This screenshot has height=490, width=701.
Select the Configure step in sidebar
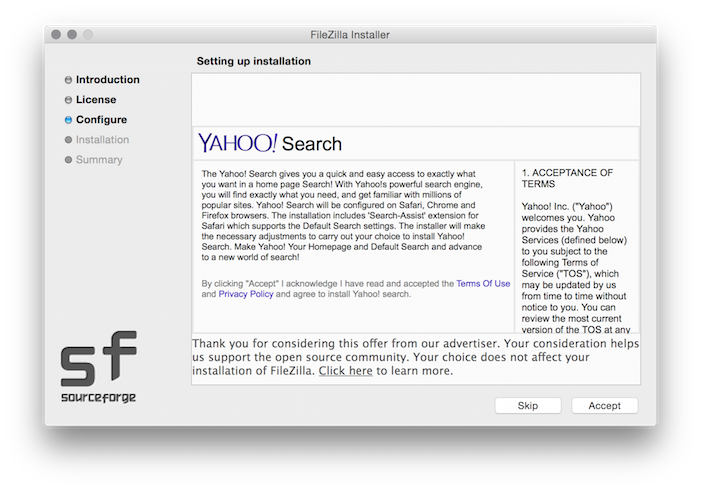point(101,120)
